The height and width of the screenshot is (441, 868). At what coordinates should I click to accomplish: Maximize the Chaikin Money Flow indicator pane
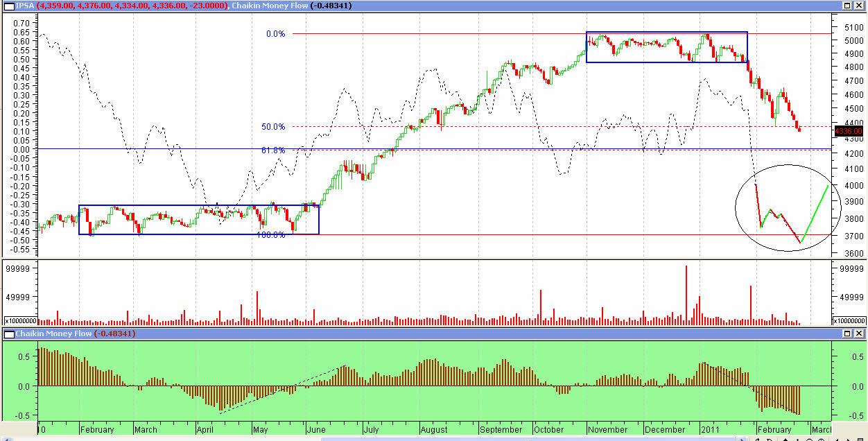pos(847,334)
